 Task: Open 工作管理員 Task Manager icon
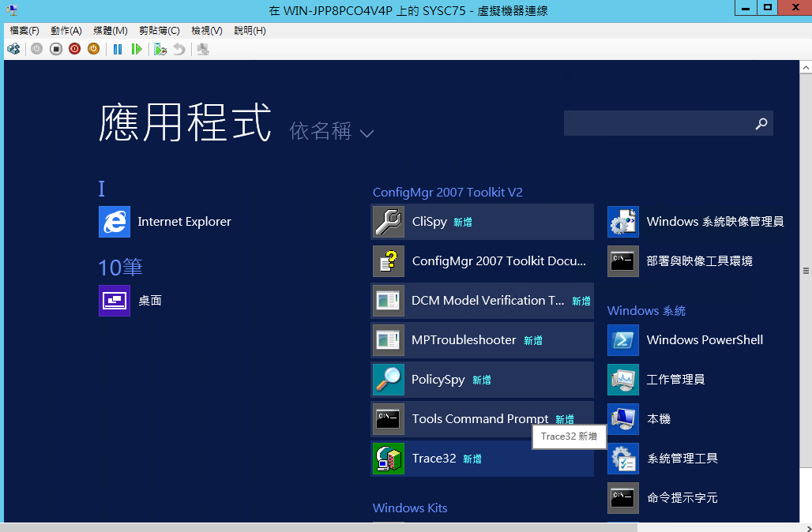623,380
